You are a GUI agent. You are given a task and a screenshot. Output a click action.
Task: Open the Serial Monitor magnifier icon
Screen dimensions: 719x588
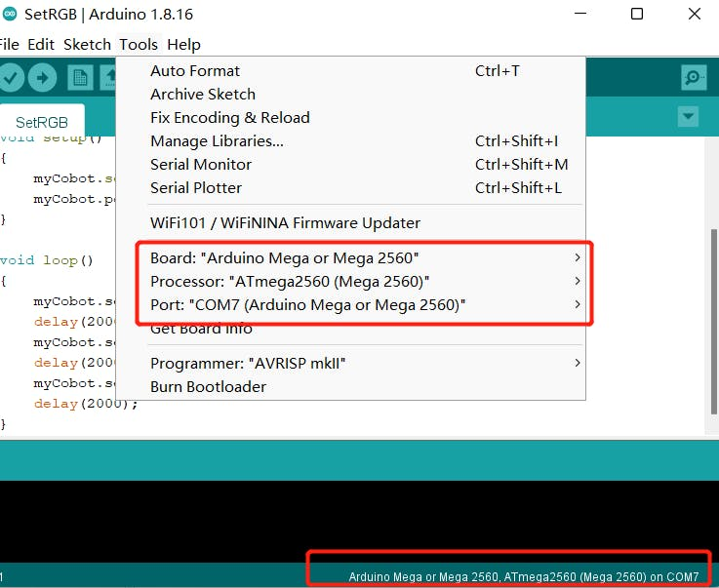click(694, 77)
